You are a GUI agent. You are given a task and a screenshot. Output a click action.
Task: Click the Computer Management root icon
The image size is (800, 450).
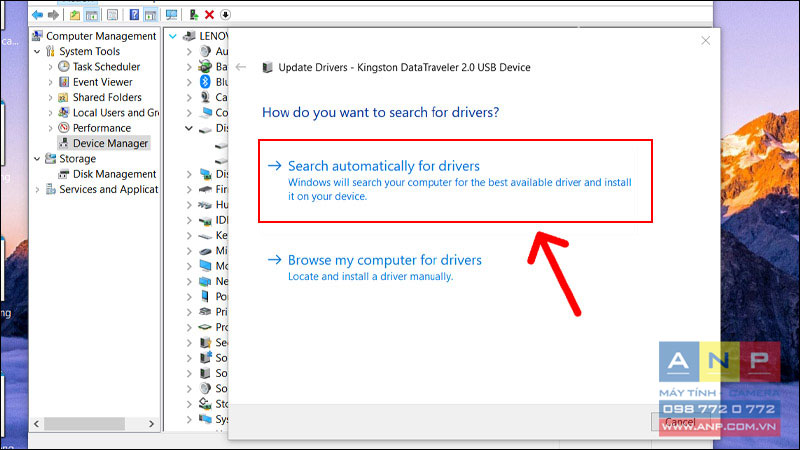coord(37,36)
